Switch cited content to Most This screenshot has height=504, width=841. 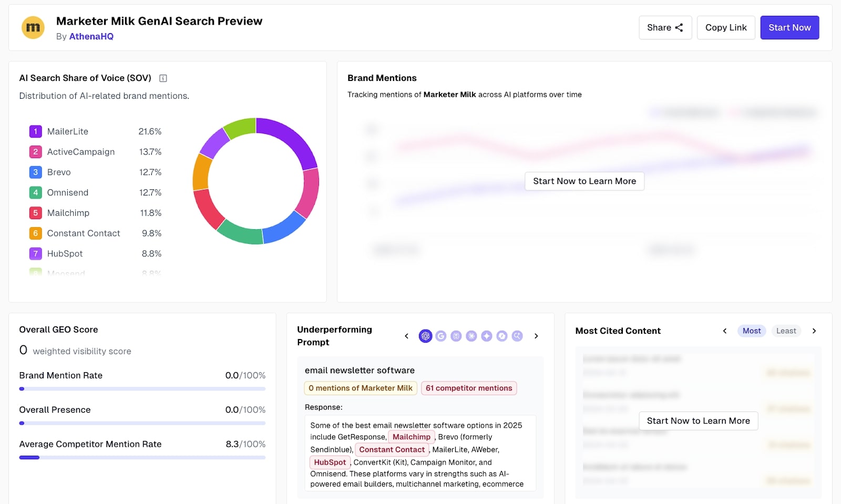(752, 331)
